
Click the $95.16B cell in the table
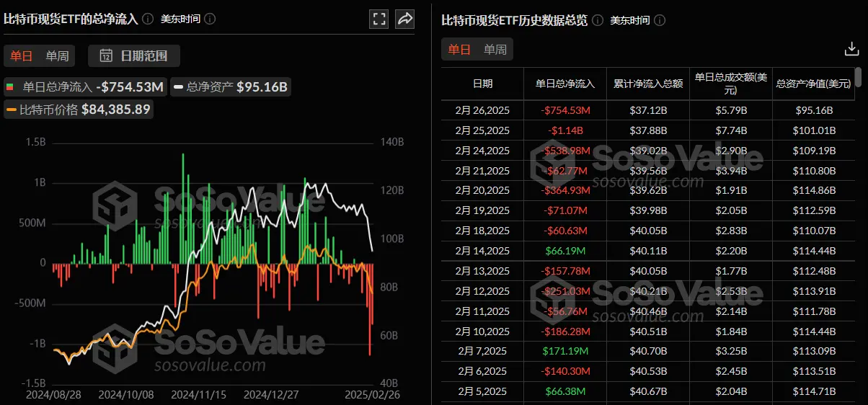[x=813, y=110]
